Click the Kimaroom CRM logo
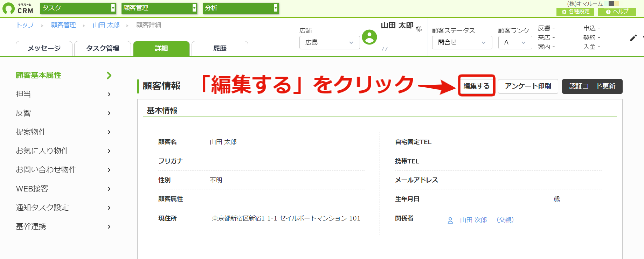This screenshot has height=259, width=644. (x=18, y=8)
